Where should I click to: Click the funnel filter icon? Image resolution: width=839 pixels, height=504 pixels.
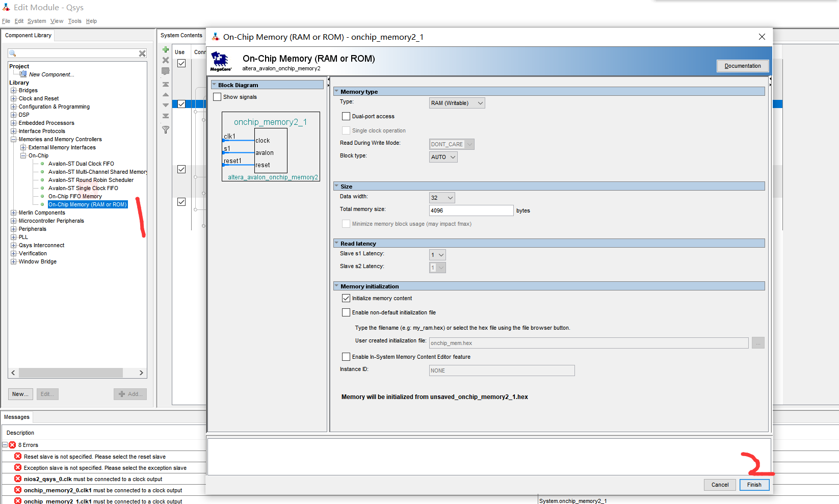[x=166, y=130]
